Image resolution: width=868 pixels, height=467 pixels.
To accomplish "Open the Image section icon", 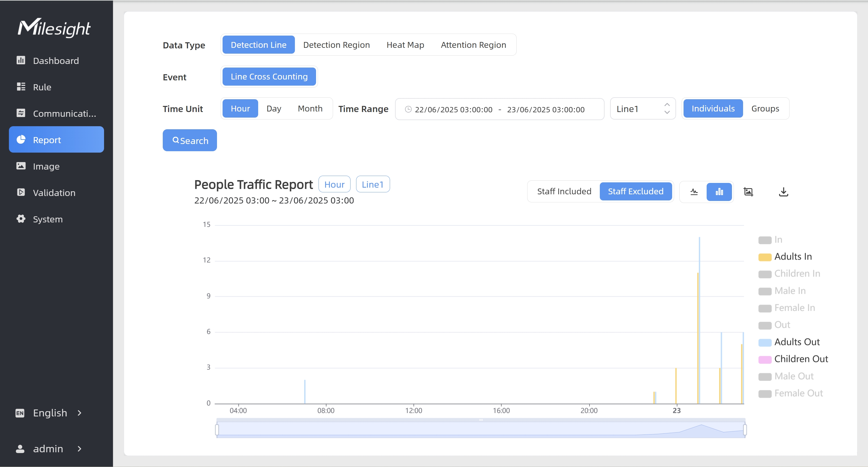I will [x=21, y=166].
